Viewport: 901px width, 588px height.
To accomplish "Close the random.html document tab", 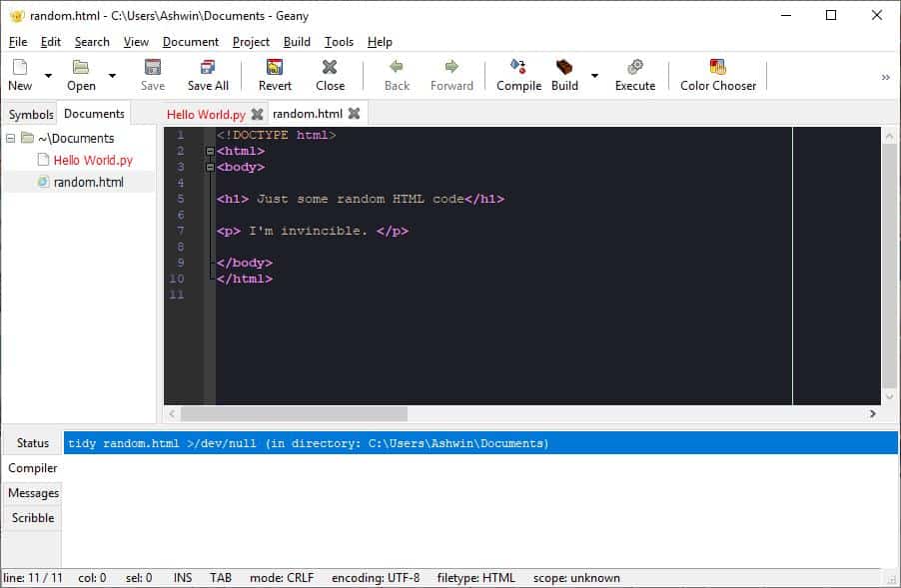I will (355, 113).
